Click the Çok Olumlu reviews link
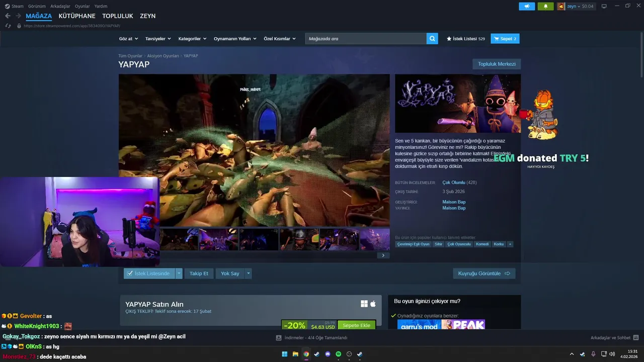This screenshot has width=644, height=362. (454, 183)
